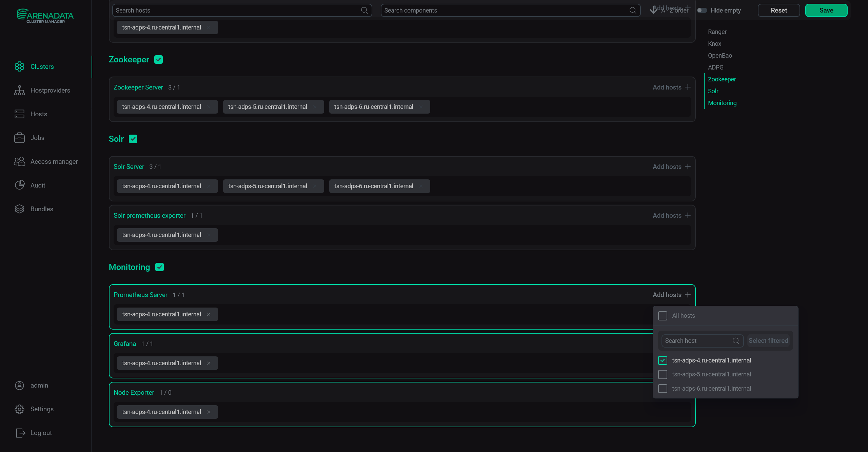
Task: Click the Reset button
Action: [779, 10]
